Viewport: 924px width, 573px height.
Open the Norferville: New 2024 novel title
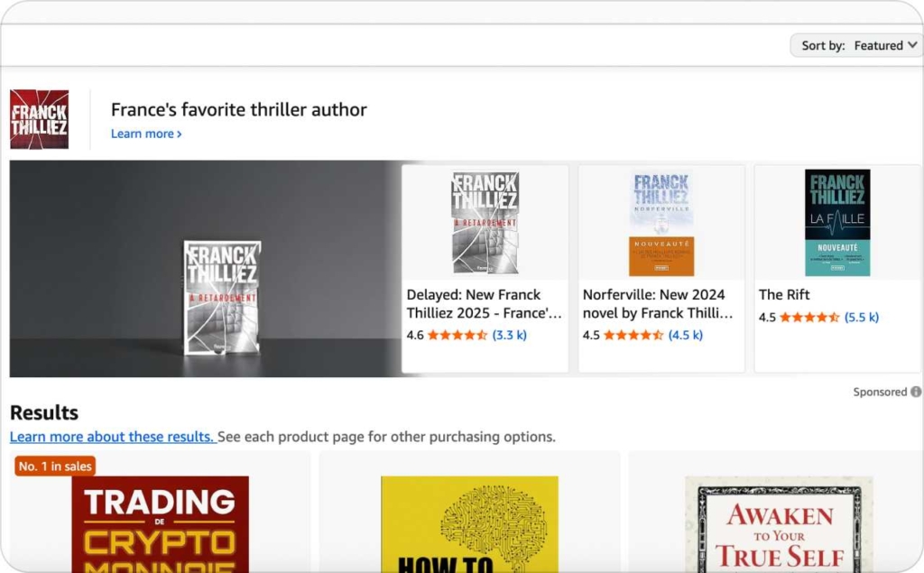658,303
